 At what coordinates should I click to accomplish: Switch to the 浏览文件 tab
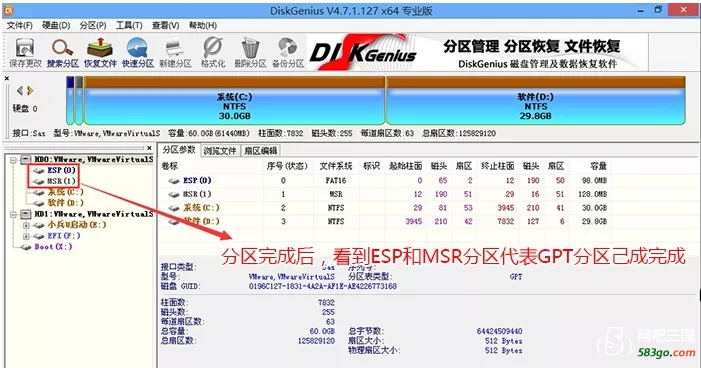click(x=220, y=151)
